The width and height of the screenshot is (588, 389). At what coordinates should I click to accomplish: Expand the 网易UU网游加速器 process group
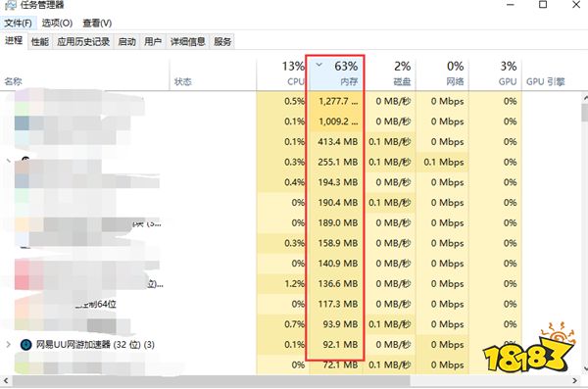click(x=8, y=344)
